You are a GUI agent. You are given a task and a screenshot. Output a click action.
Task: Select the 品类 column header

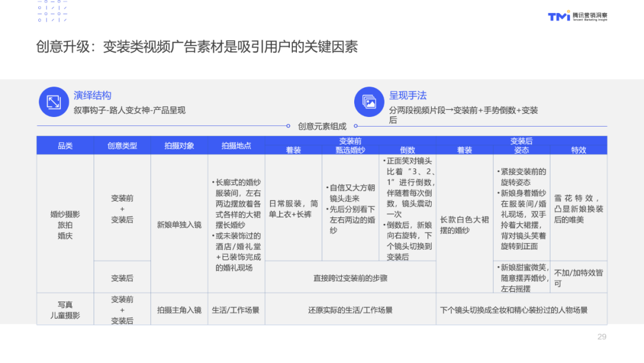coord(66,146)
